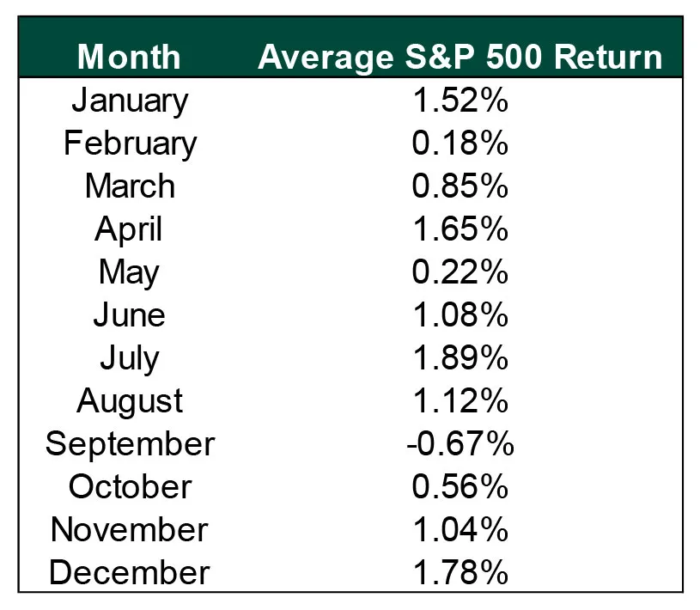Click the September month cell
The width and height of the screenshot is (700, 610).
pos(130,444)
